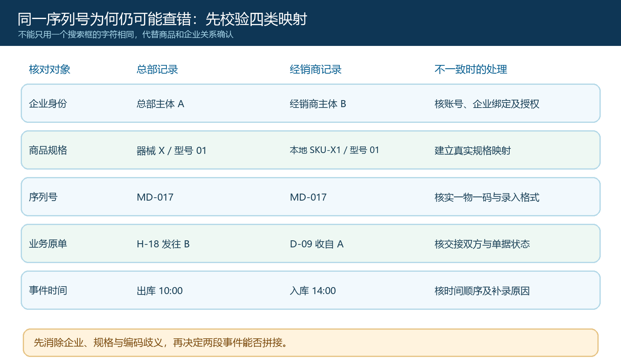Image resolution: width=621 pixels, height=364 pixels.
Task: Click the cell "D-09 收自 A"
Action: [x=317, y=244]
